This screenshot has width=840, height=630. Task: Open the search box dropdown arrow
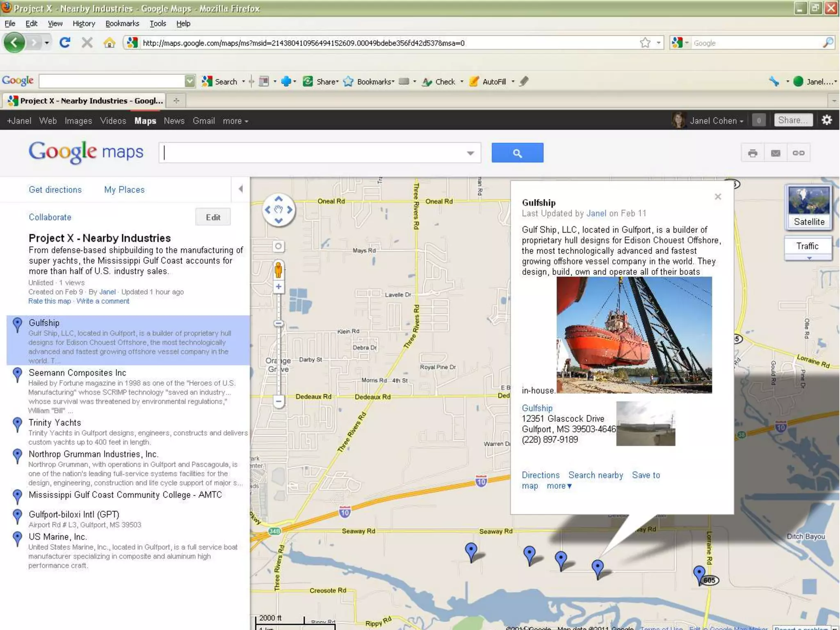point(470,153)
